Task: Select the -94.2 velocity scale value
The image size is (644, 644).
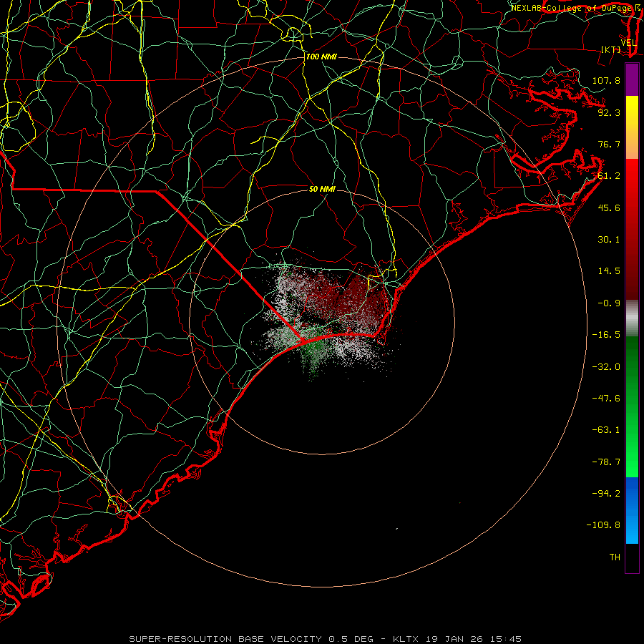Action: [606, 494]
